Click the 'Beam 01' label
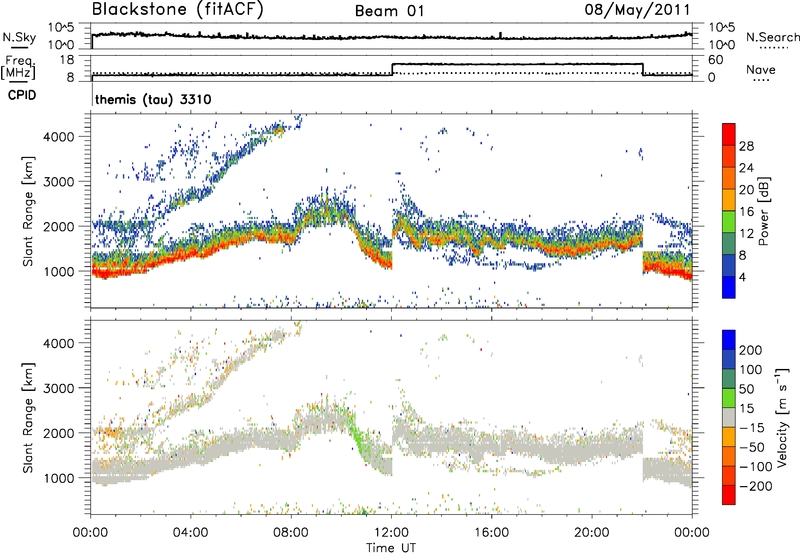 [390, 11]
